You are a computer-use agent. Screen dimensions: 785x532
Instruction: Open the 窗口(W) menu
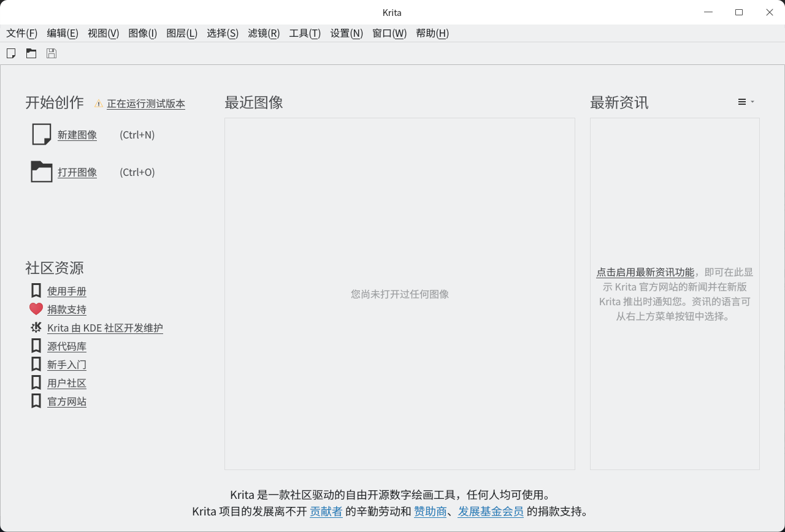pos(389,33)
